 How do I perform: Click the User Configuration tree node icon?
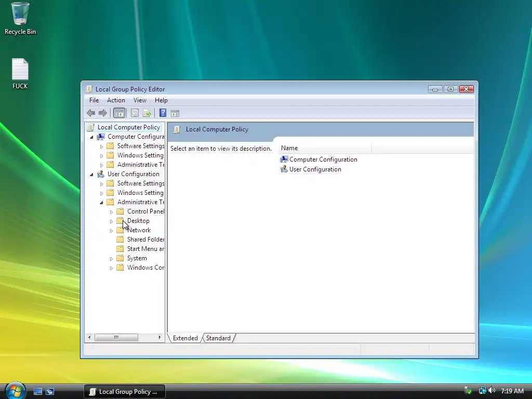(x=100, y=174)
